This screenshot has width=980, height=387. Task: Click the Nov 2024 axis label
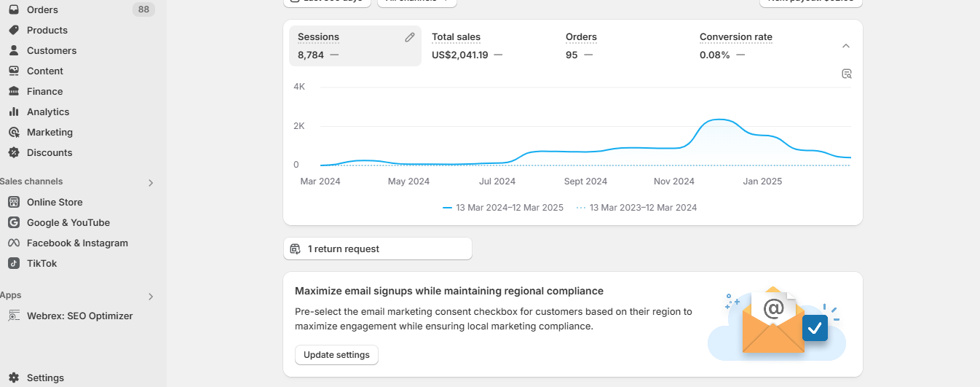674,181
